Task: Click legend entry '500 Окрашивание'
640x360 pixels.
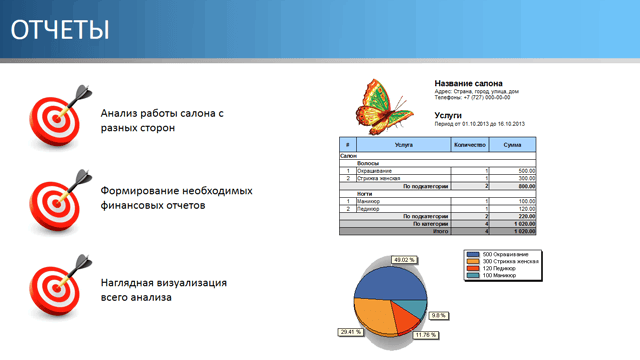Action: [x=505, y=254]
